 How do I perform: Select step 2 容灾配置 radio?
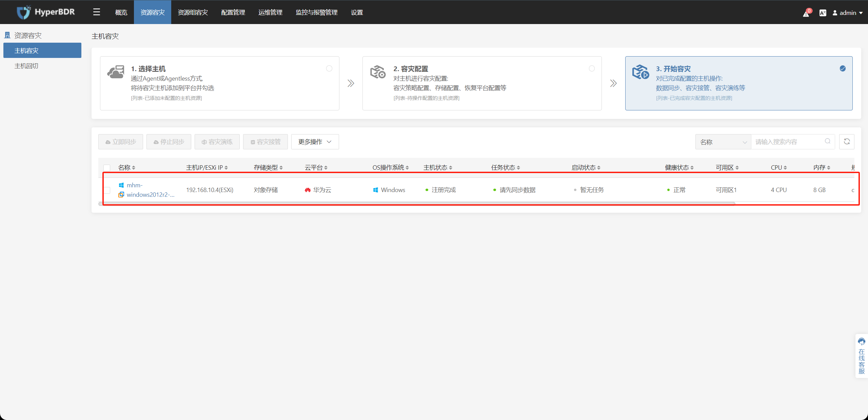click(x=592, y=69)
